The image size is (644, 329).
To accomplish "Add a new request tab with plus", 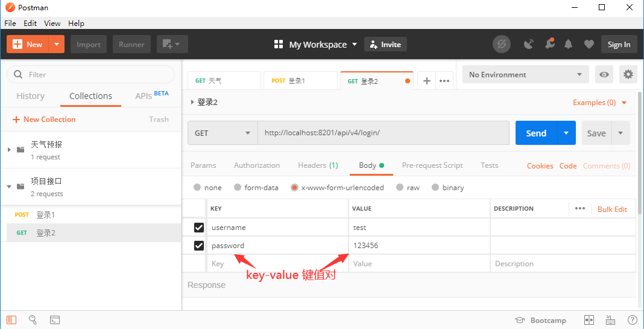I will [x=427, y=81].
